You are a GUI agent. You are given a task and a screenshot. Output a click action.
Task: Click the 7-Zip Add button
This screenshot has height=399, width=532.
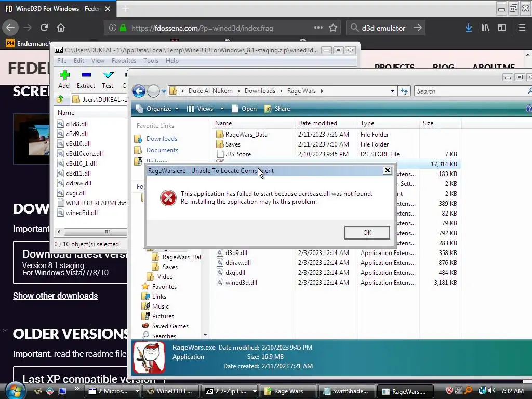click(x=64, y=79)
